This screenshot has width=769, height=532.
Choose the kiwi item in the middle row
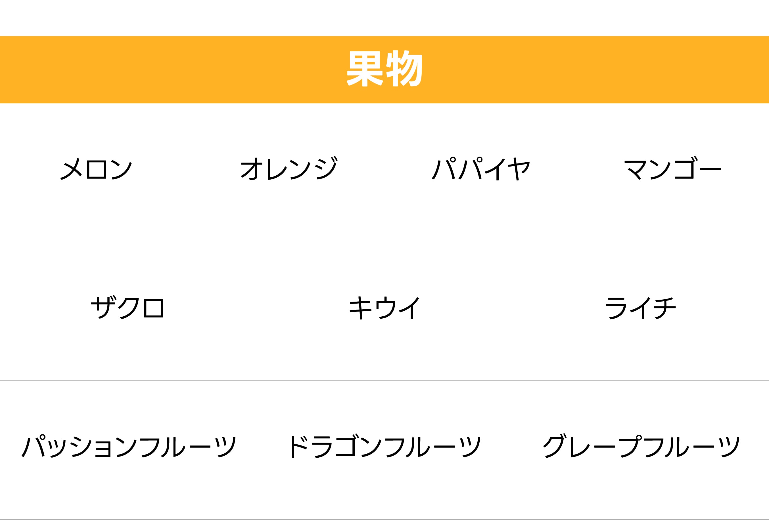384,308
